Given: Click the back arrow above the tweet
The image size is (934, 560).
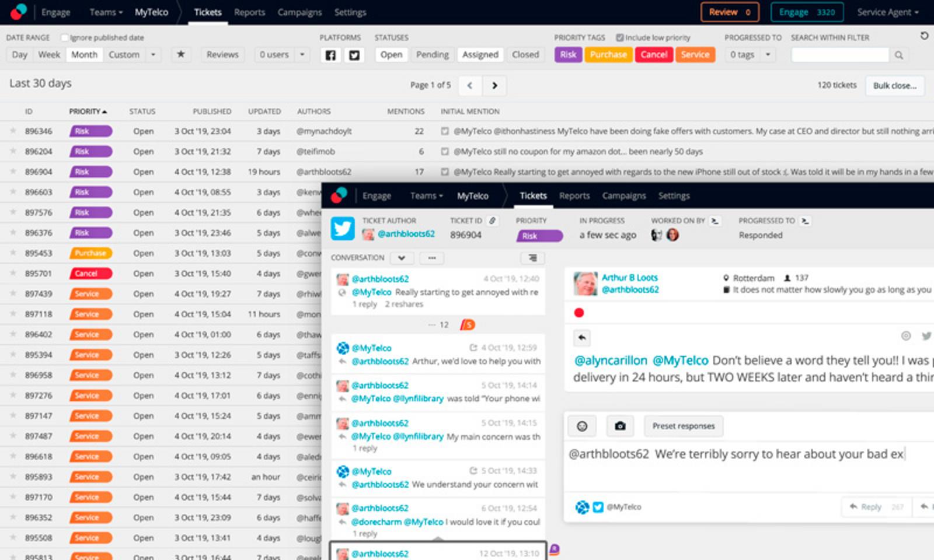Looking at the screenshot, I should tap(582, 337).
